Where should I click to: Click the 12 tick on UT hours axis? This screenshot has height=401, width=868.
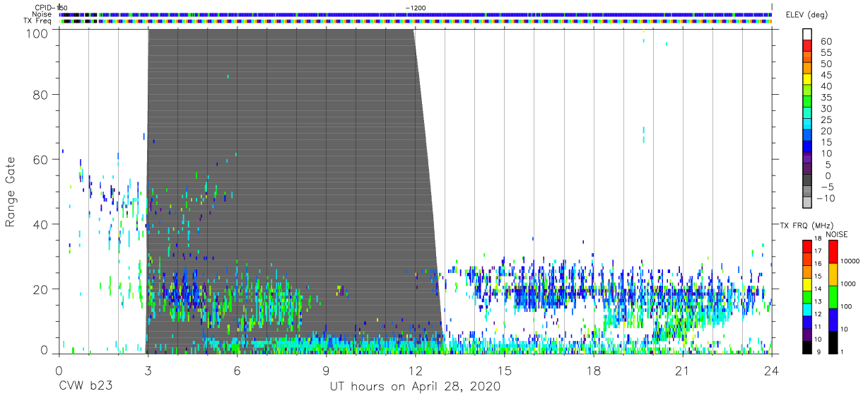[415, 370]
